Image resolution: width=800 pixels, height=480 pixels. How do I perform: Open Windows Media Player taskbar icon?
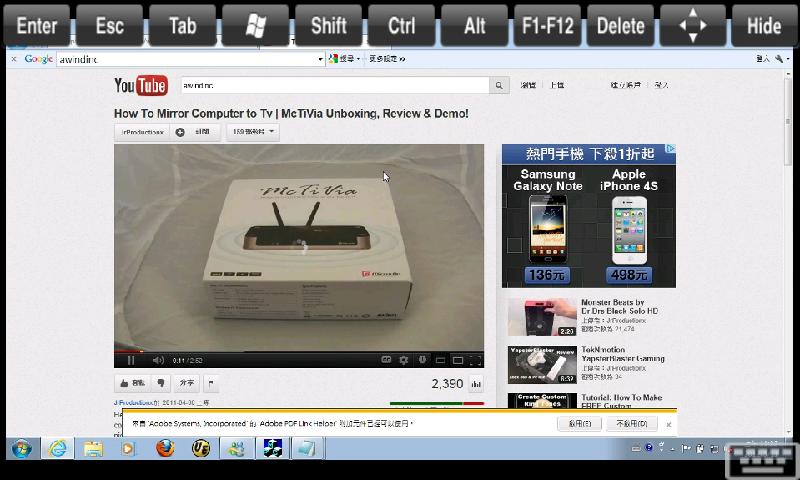click(128, 449)
